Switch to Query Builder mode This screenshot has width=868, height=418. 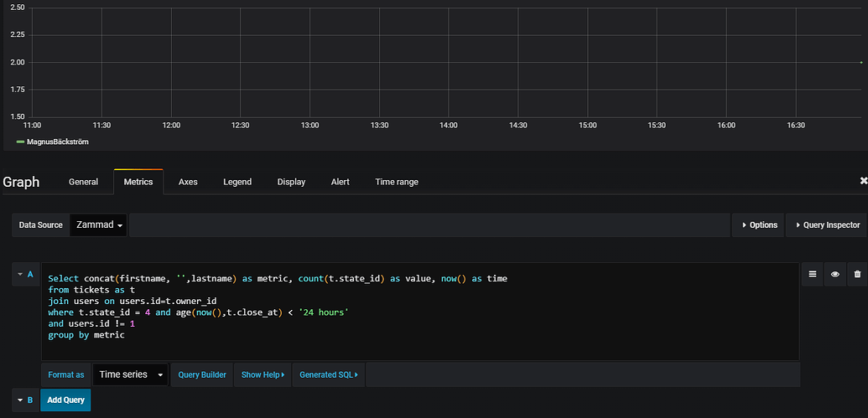point(202,374)
